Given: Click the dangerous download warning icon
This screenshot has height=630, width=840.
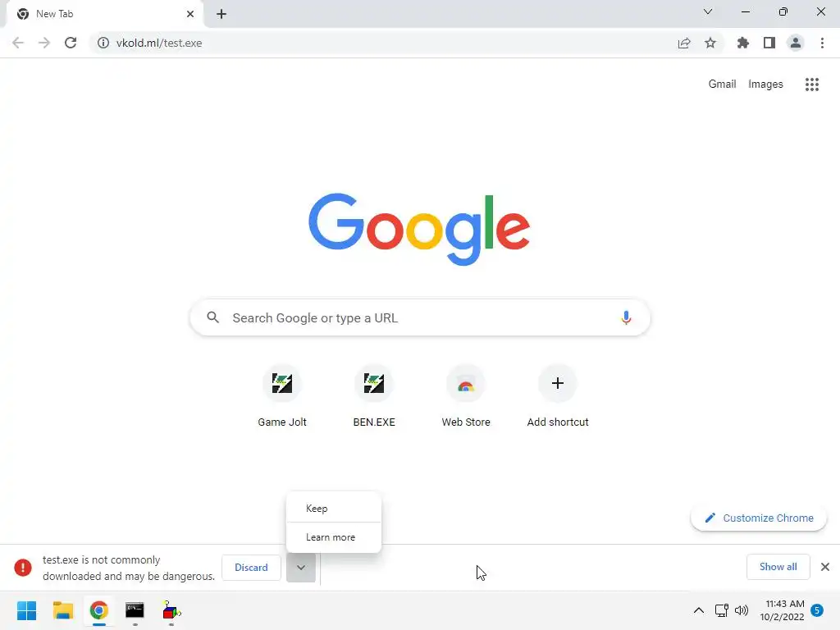Looking at the screenshot, I should point(23,568).
